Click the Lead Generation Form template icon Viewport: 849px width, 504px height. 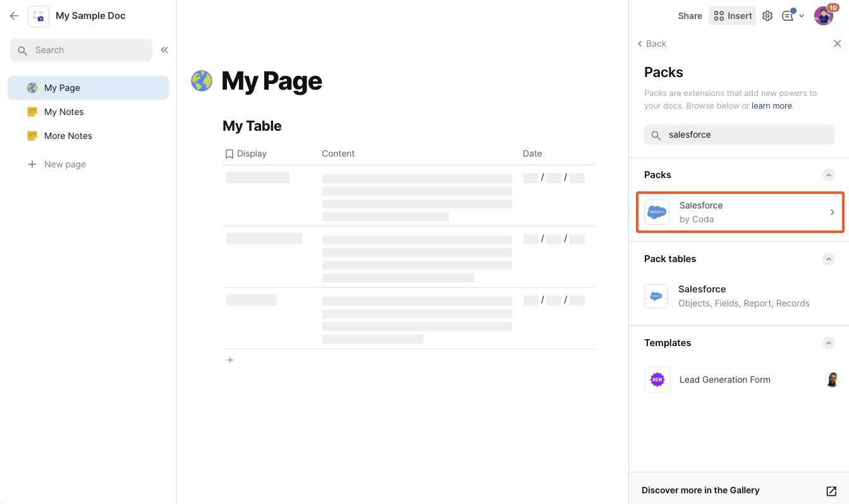point(657,380)
